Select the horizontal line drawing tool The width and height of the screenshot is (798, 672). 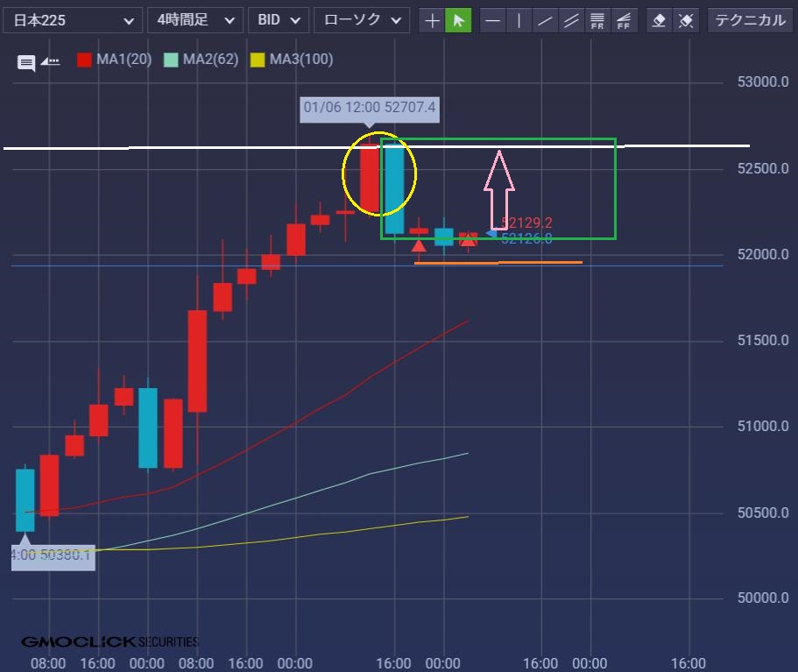click(493, 20)
